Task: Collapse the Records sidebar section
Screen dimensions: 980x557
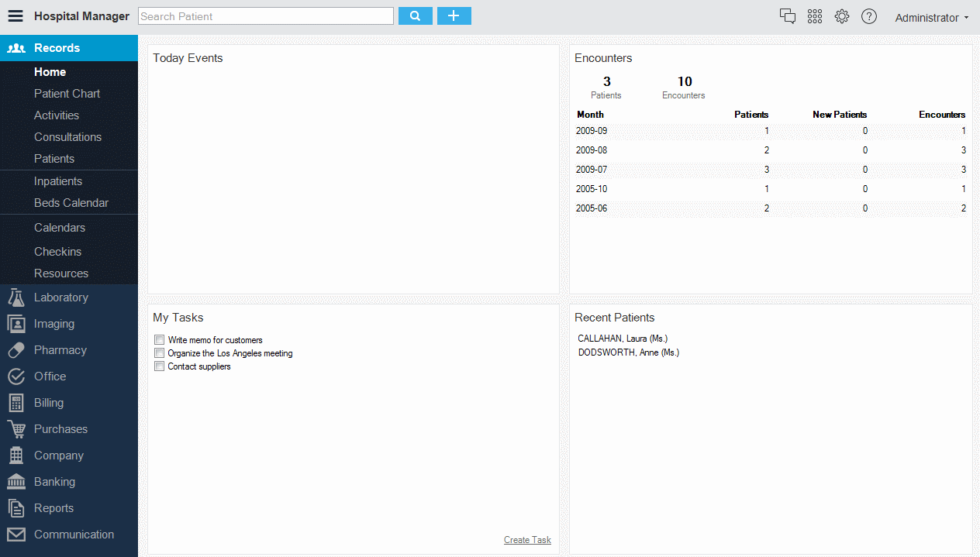Action: click(57, 48)
